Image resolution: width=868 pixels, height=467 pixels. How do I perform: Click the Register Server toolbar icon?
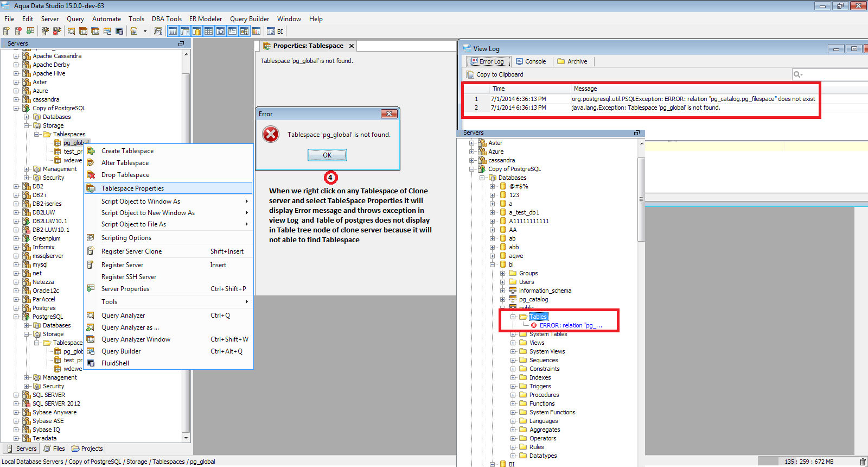pyautogui.click(x=7, y=31)
